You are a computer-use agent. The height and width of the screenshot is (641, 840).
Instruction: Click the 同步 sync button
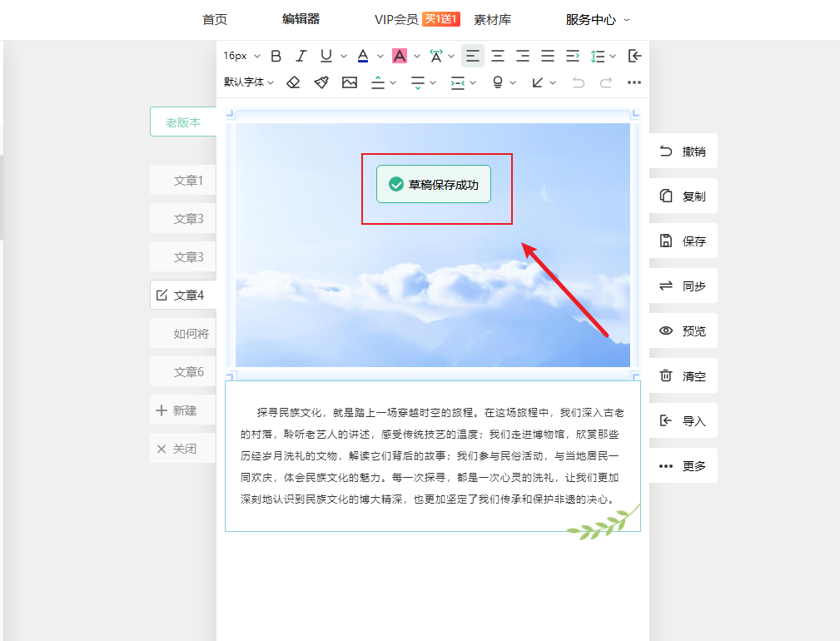coord(683,286)
